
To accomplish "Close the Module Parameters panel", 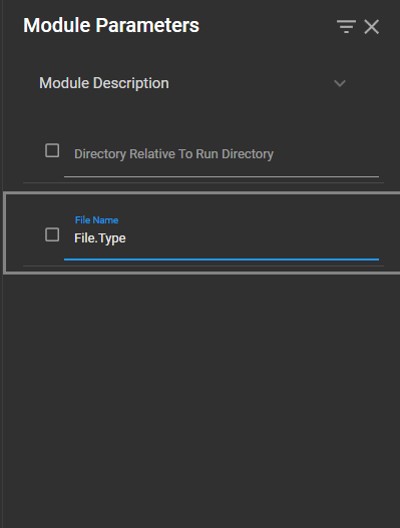I will (372, 27).
